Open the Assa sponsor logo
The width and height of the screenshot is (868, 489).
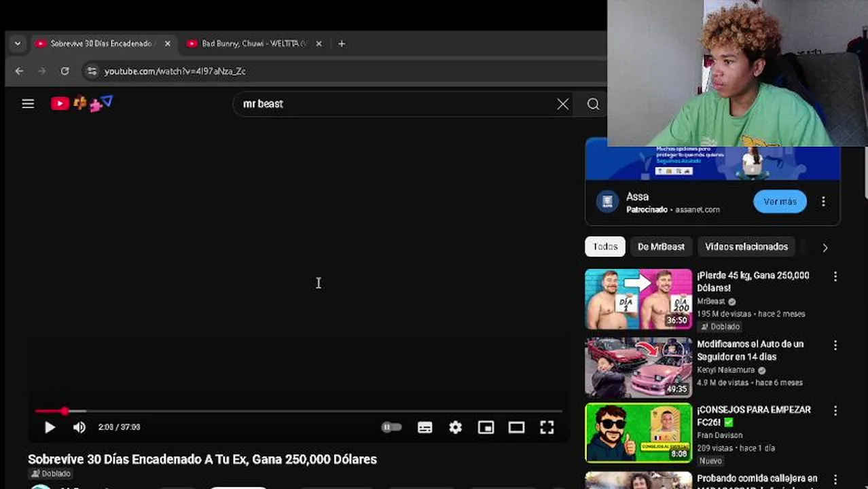(607, 202)
